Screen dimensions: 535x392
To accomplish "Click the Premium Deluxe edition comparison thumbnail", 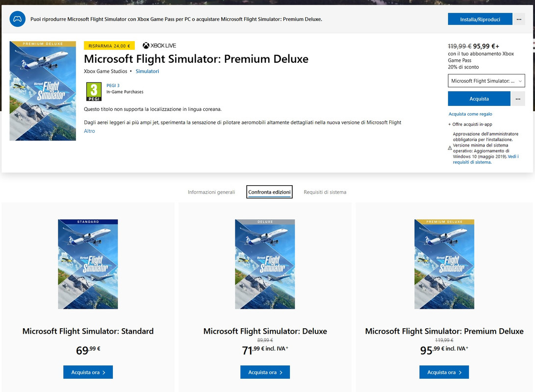I will 444,264.
